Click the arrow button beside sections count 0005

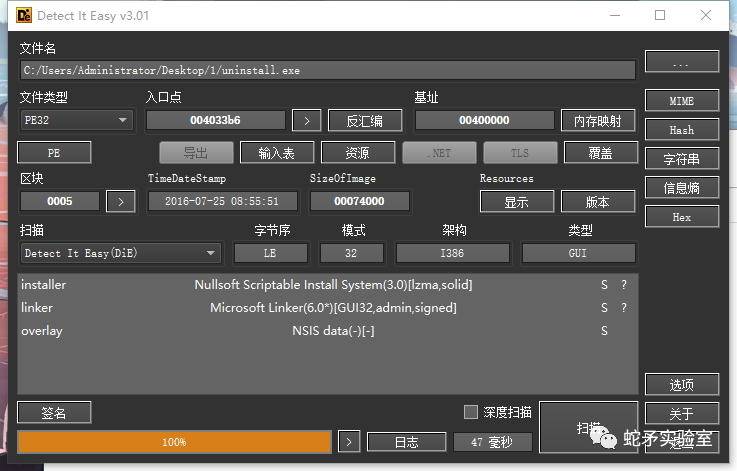click(x=121, y=202)
